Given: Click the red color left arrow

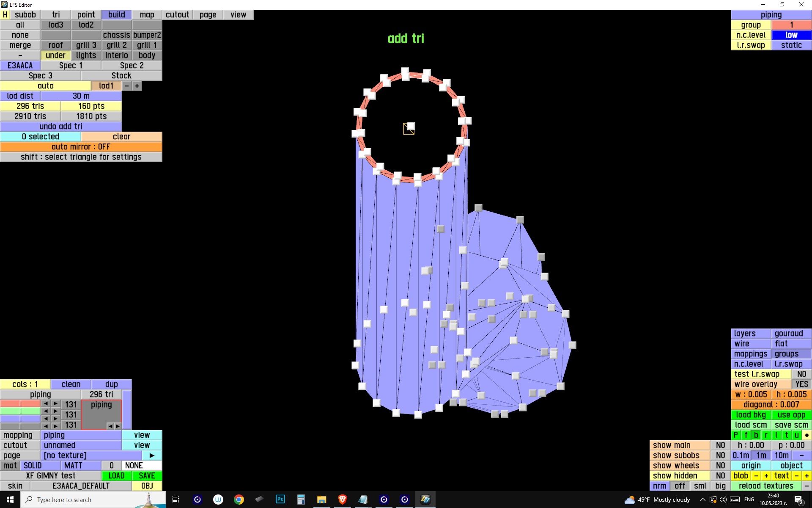Looking at the screenshot, I should click(x=46, y=404).
